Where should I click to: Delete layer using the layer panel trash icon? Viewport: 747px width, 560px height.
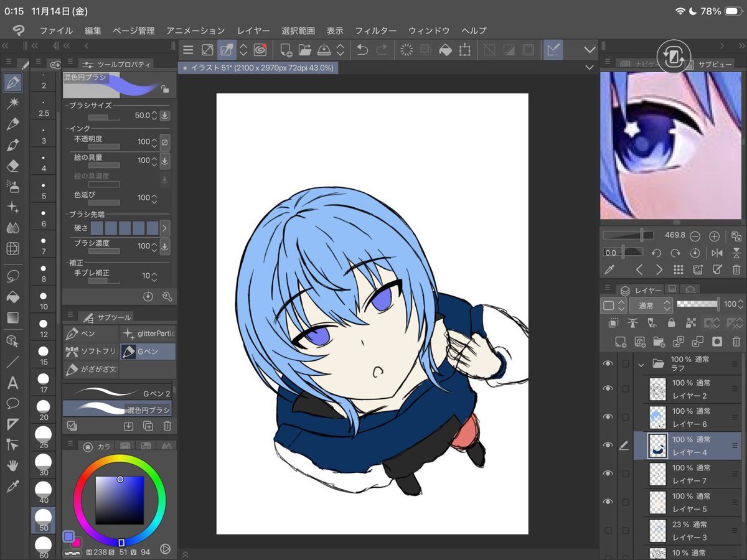[736, 341]
